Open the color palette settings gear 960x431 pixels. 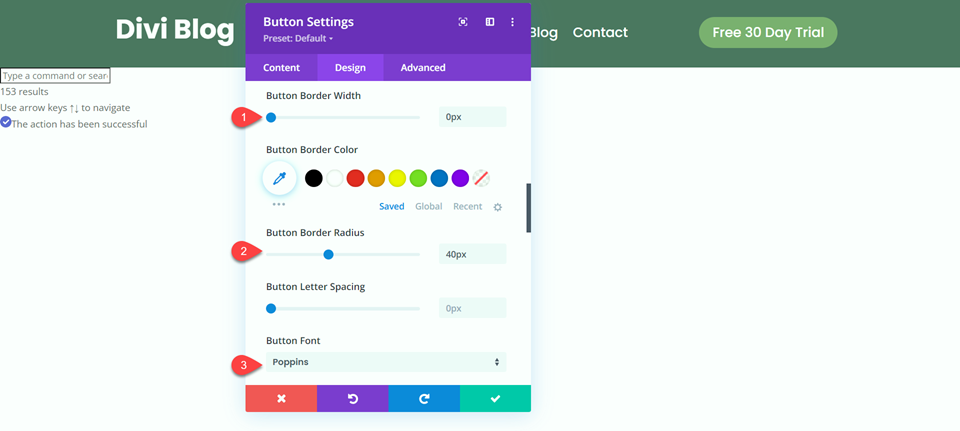point(498,207)
